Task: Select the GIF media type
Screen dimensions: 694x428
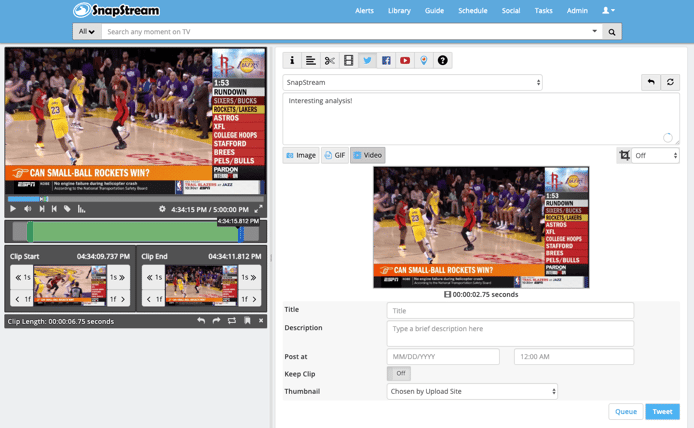Action: coord(335,155)
